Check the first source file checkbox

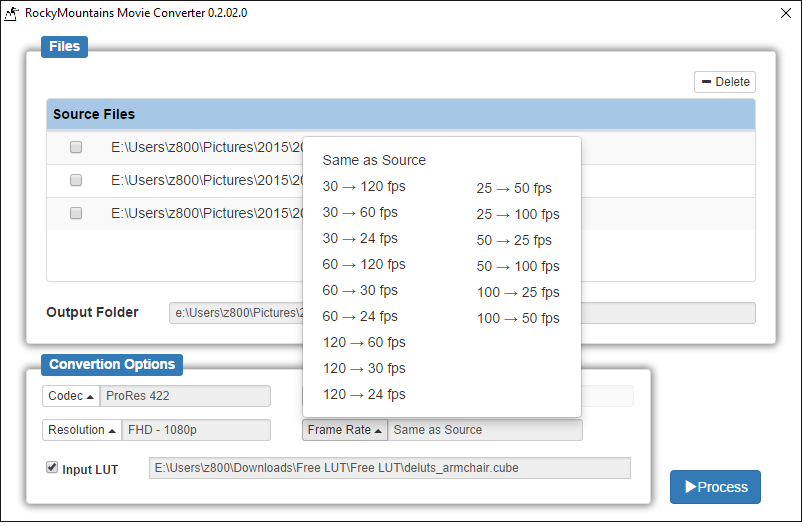click(76, 147)
